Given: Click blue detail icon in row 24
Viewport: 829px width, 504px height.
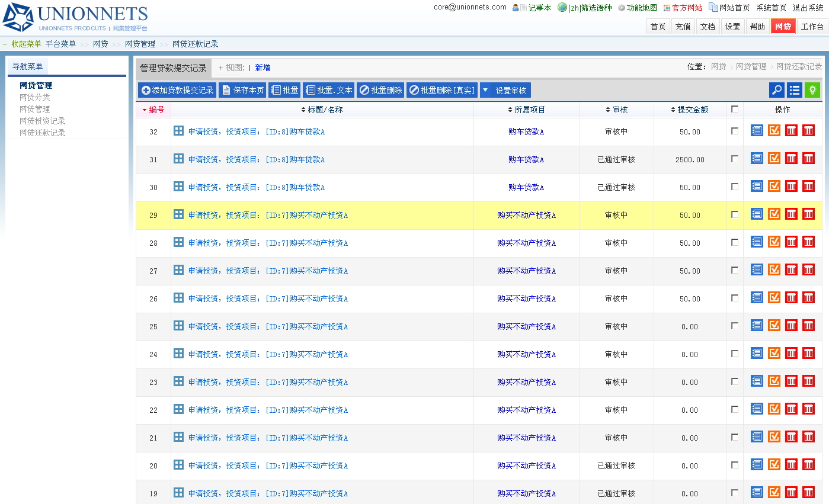Looking at the screenshot, I should 757,354.
